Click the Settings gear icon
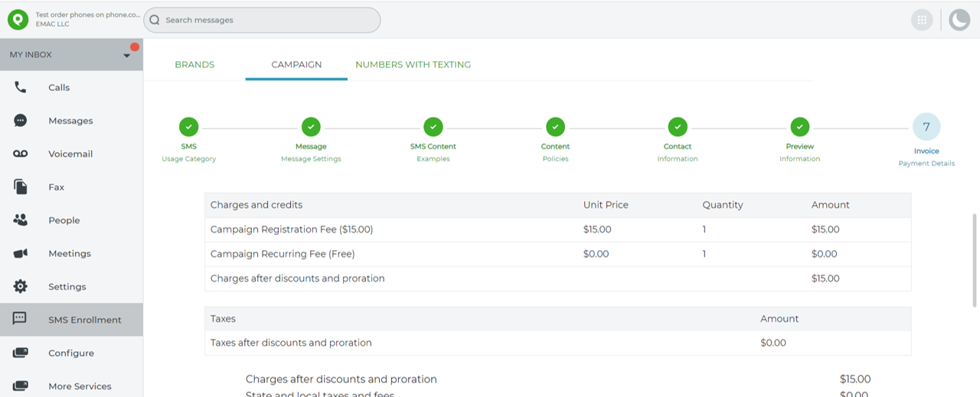 click(20, 287)
